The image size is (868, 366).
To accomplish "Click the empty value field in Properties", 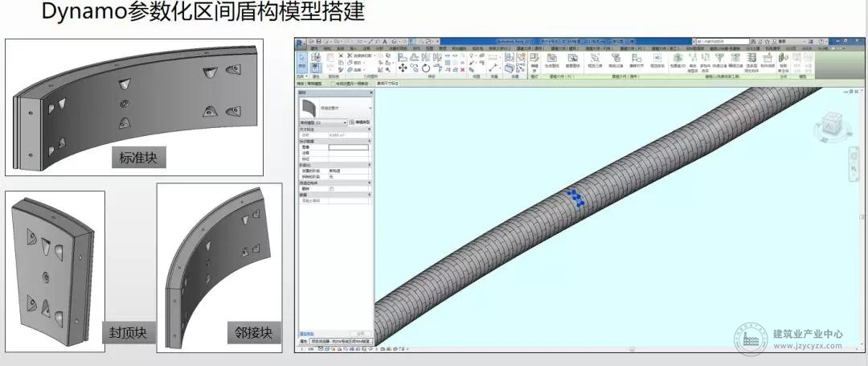I will (x=349, y=147).
